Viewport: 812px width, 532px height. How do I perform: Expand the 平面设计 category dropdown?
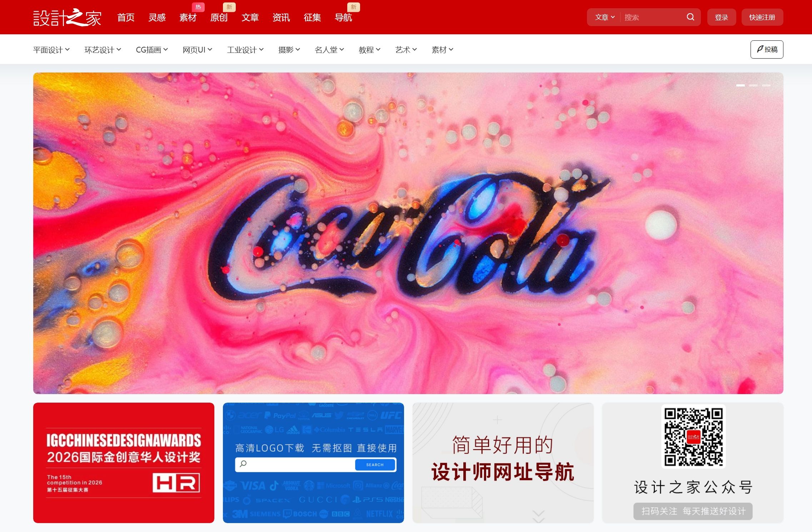(x=51, y=50)
